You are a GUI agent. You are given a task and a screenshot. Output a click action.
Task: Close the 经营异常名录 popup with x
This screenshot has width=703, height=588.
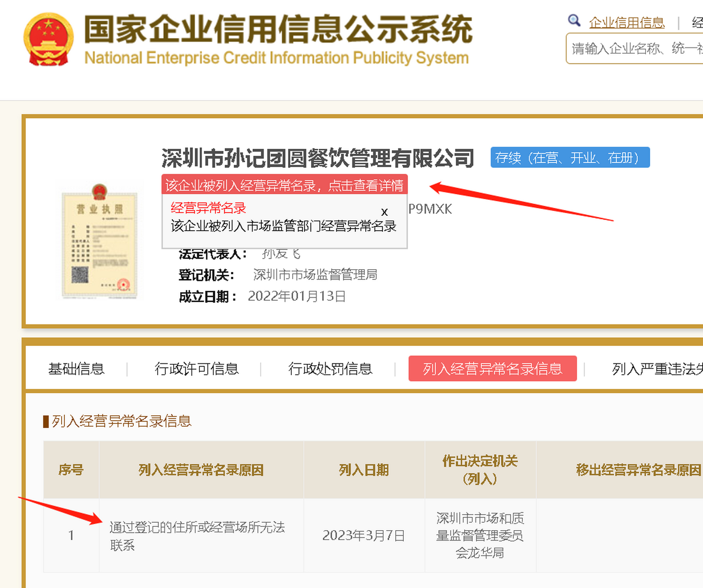(385, 212)
